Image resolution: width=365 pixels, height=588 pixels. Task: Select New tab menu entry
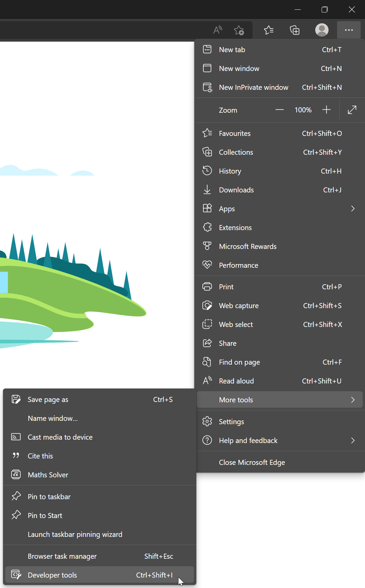tap(280, 49)
